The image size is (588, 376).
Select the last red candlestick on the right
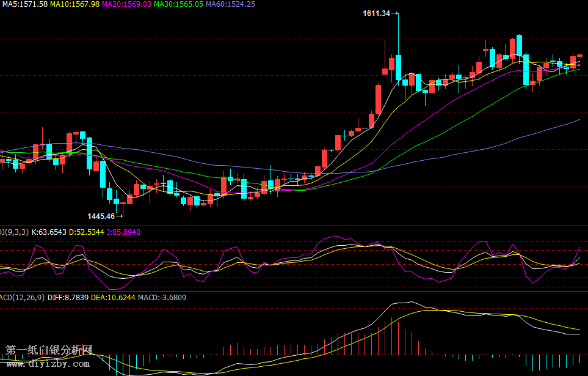click(579, 56)
